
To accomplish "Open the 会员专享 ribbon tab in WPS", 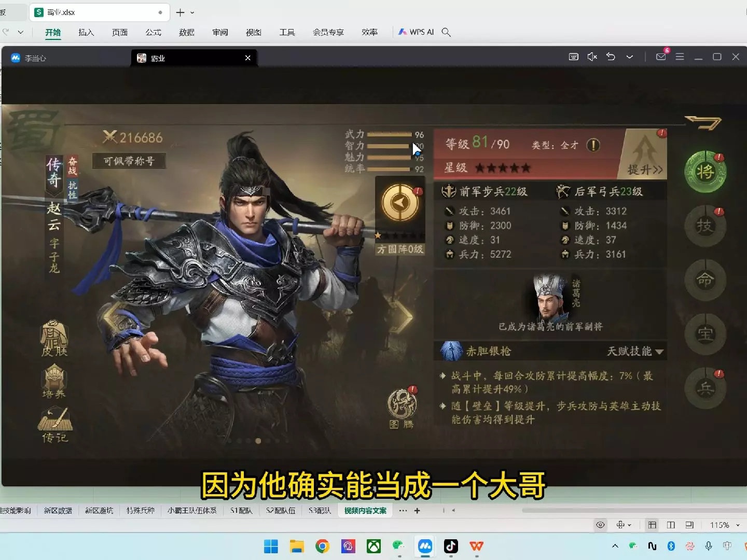I will (328, 32).
